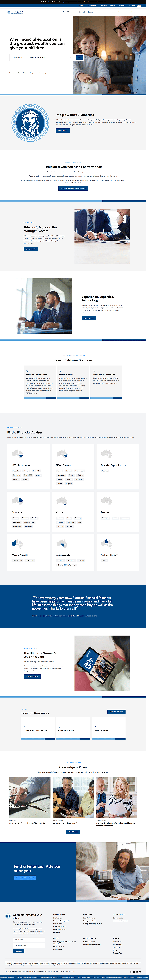Click Download the Performance Report button

[73, 188]
